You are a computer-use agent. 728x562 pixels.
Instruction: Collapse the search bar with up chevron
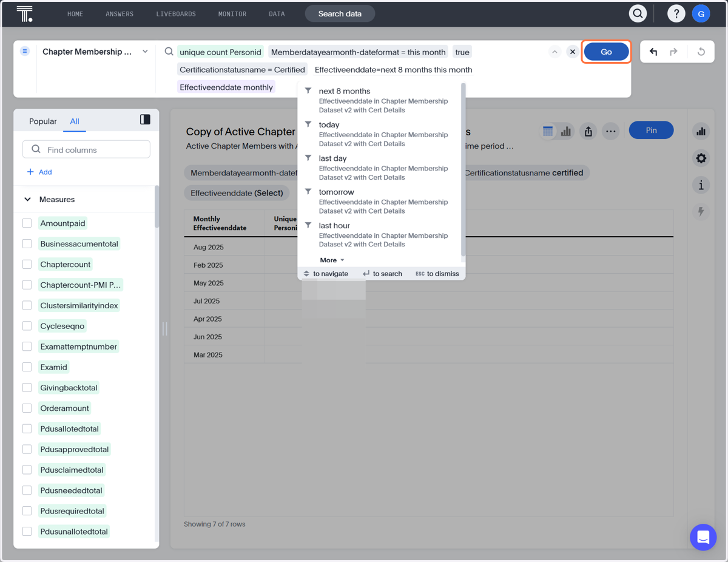pos(554,52)
